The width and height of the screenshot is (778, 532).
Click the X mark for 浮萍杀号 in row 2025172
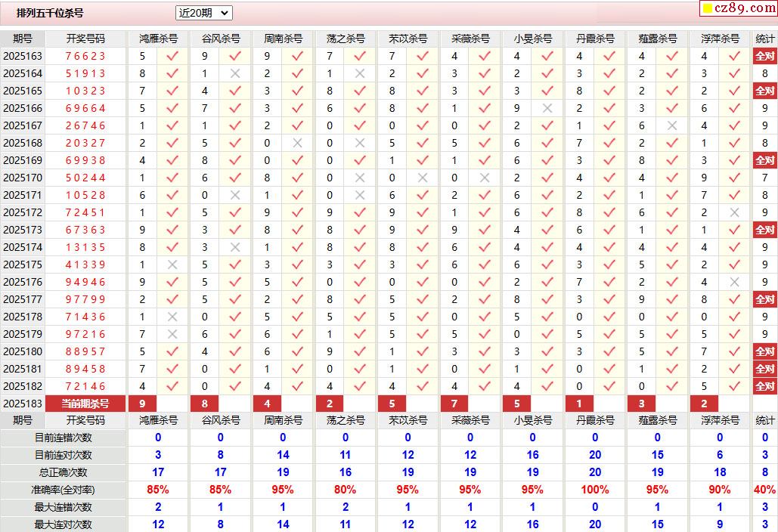[734, 212]
